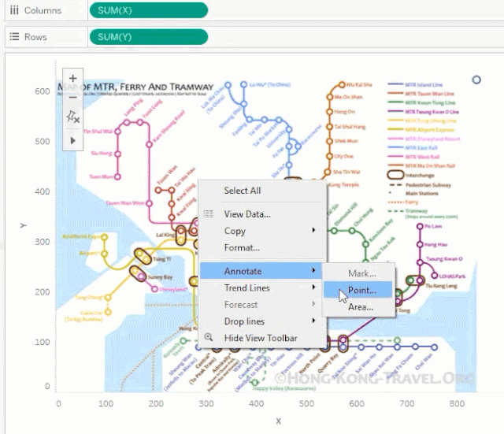This screenshot has width=504, height=434.
Task: Expand the zoom tools arrow flyout
Action: (x=73, y=139)
